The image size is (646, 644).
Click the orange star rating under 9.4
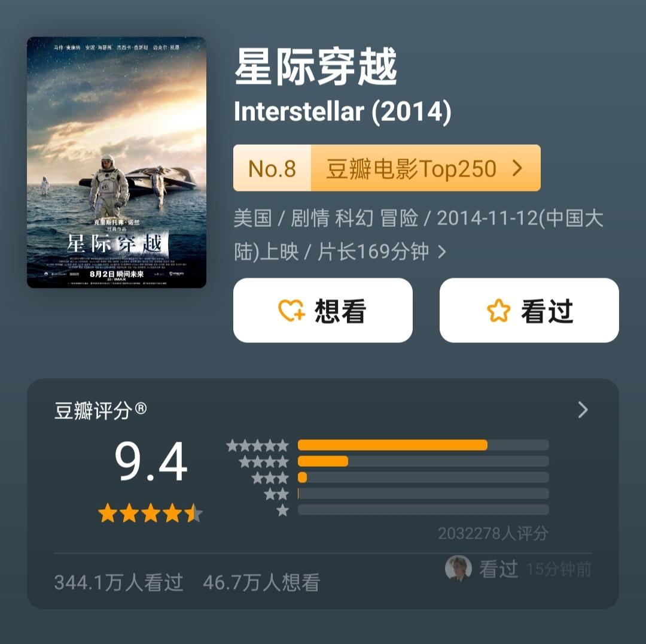(x=150, y=514)
